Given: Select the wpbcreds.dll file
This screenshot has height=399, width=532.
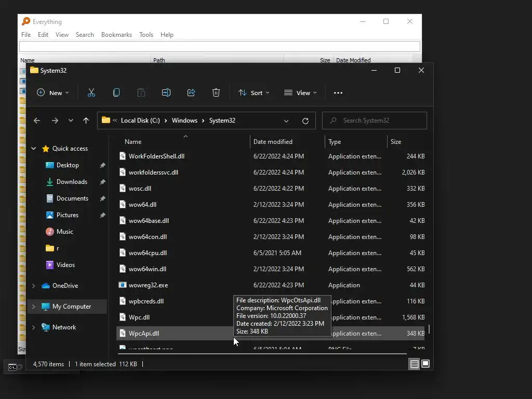Looking at the screenshot, I should tap(270, 301).
